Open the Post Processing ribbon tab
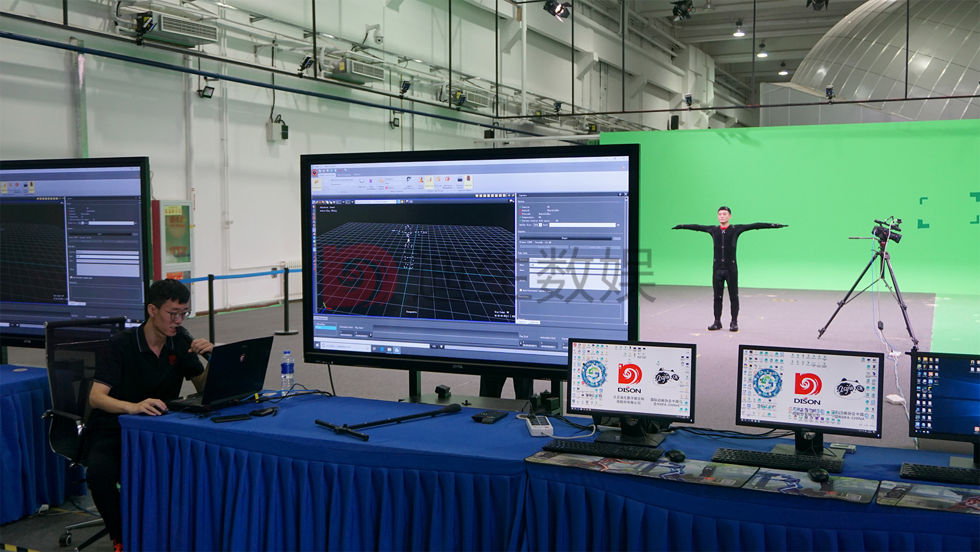 point(344,174)
